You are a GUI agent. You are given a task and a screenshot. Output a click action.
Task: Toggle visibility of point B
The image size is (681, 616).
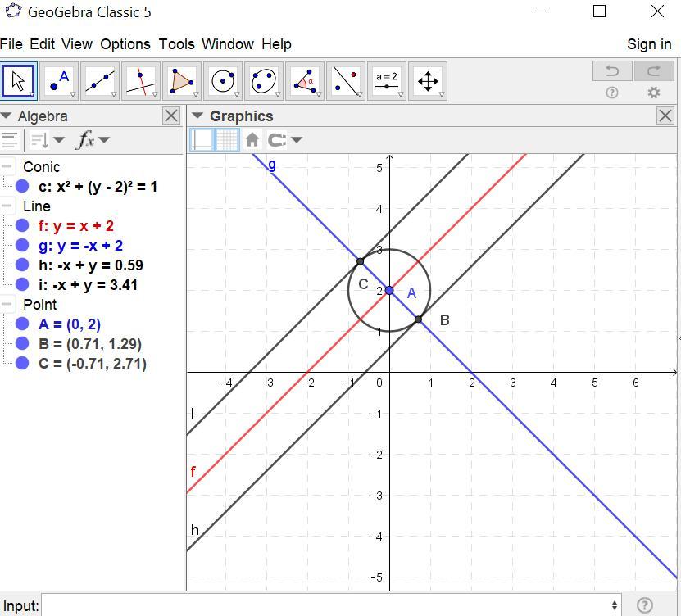point(22,344)
